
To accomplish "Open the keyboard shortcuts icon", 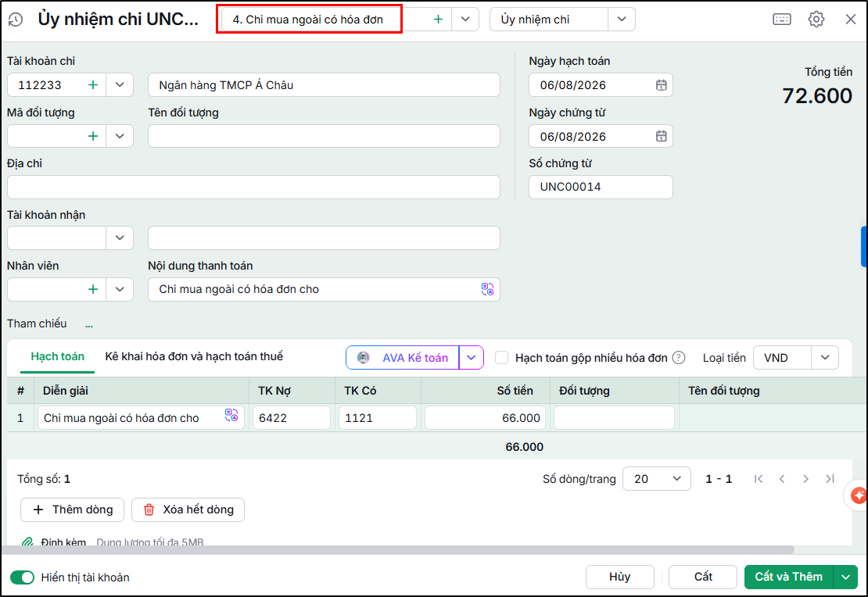I will coord(782,20).
